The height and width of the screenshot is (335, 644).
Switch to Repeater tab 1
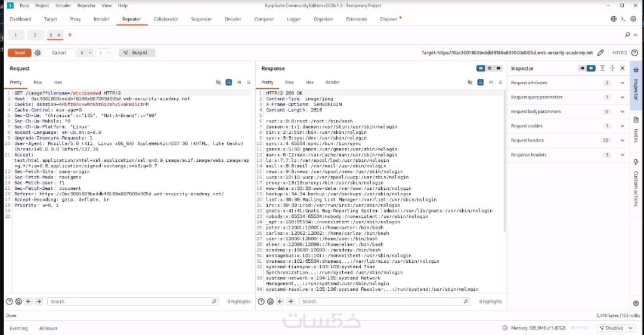point(16,35)
